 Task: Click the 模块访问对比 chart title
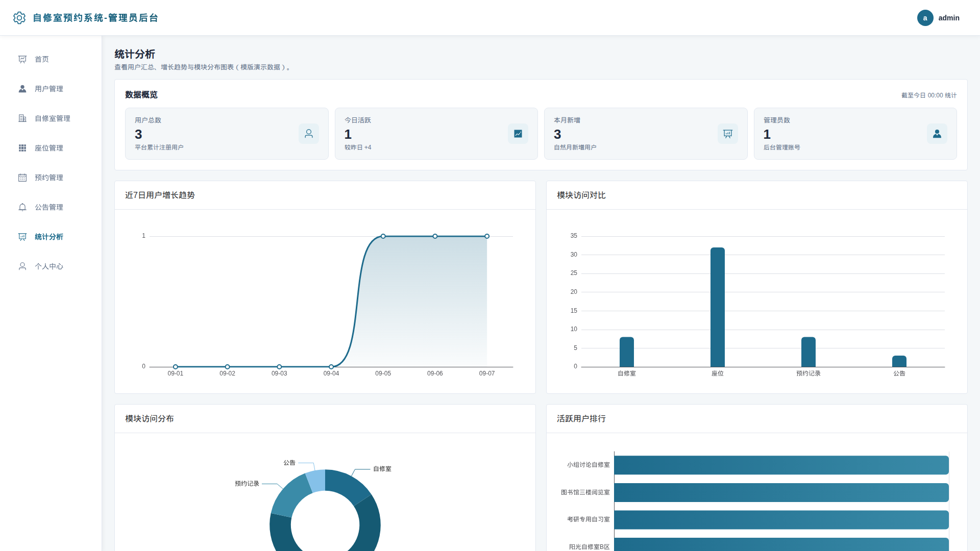click(x=581, y=195)
